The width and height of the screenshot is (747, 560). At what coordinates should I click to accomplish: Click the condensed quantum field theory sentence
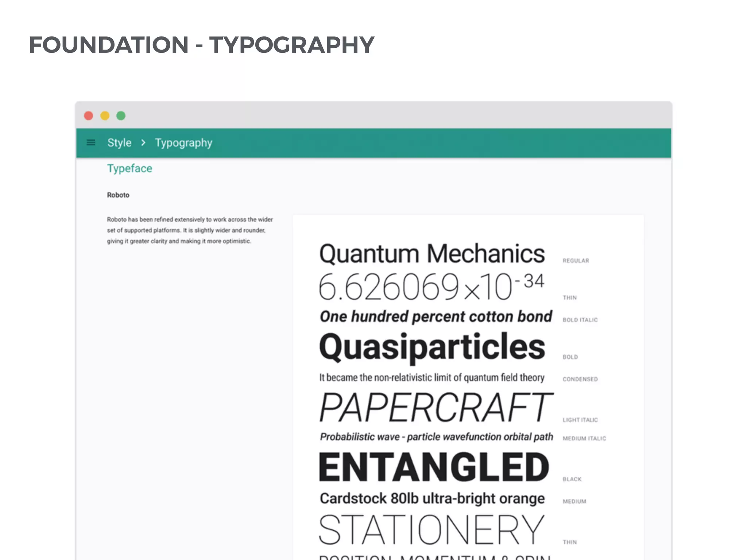tap(432, 378)
